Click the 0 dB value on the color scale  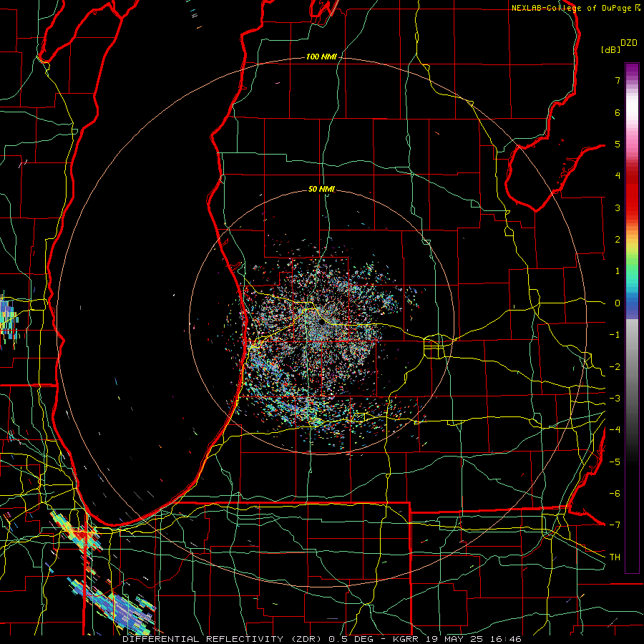pyautogui.click(x=618, y=303)
